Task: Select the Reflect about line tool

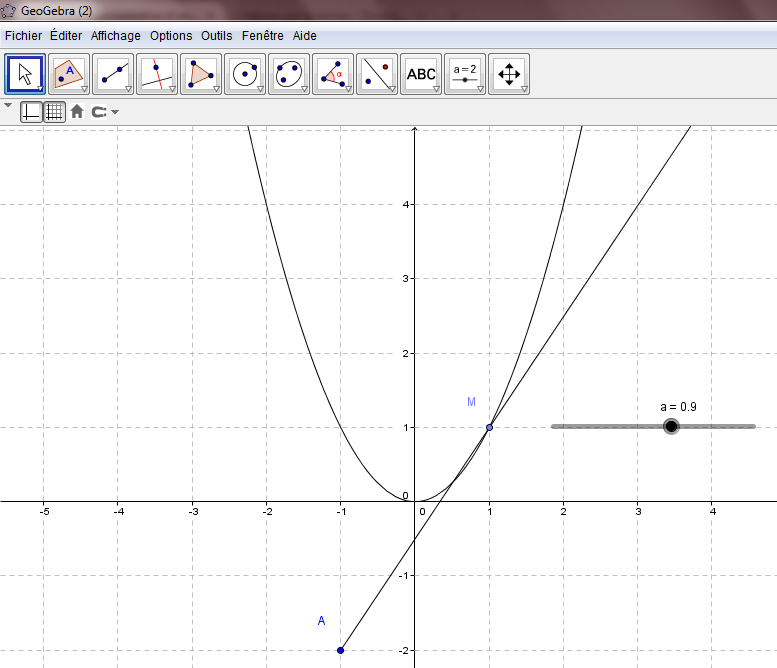Action: (x=377, y=74)
